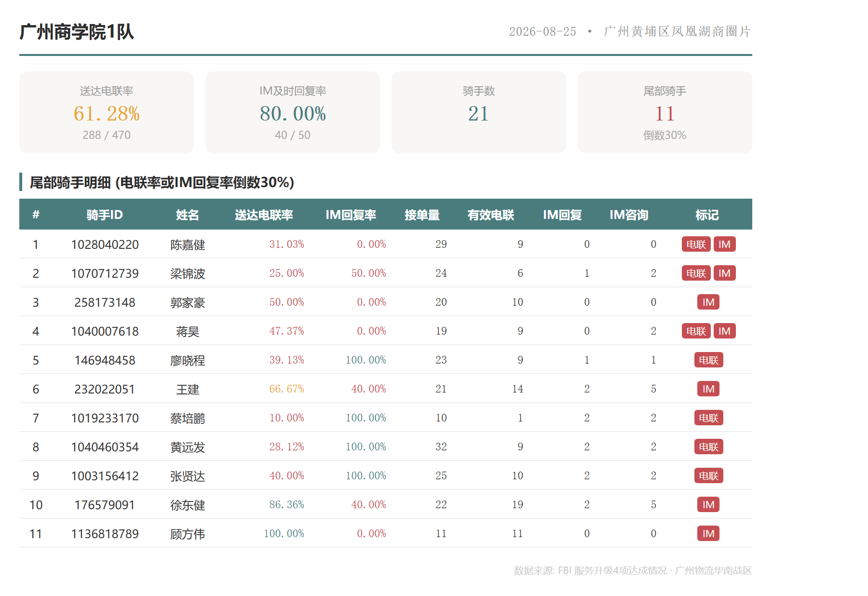This screenshot has height=596, width=868.
Task: Click the 电联 tag in 蔡培鹏's row
Action: [x=709, y=418]
